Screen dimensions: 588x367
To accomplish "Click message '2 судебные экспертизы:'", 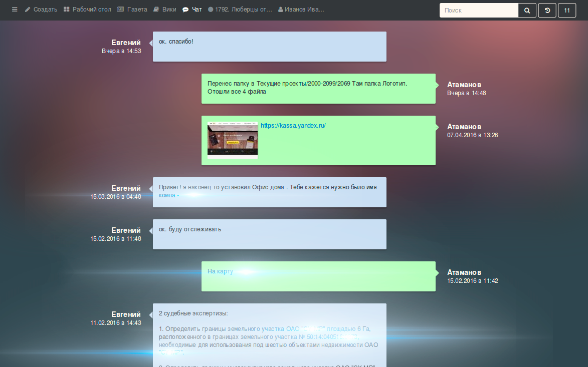I will tap(270, 335).
